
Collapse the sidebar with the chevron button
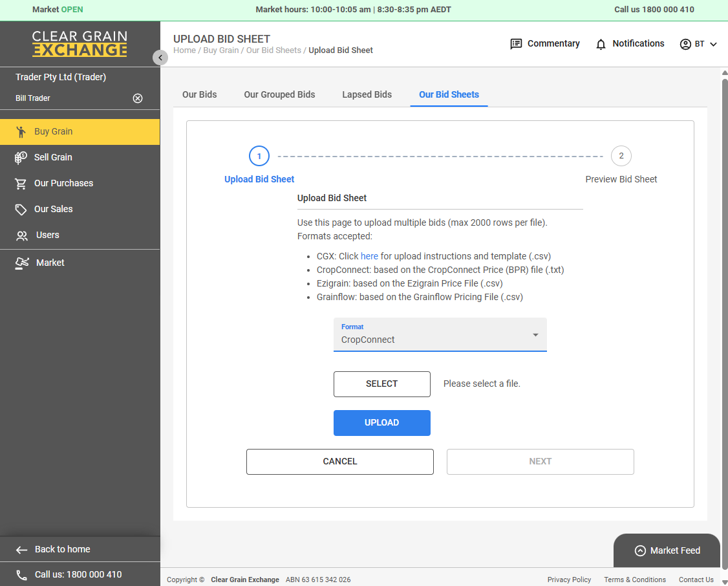tap(160, 58)
